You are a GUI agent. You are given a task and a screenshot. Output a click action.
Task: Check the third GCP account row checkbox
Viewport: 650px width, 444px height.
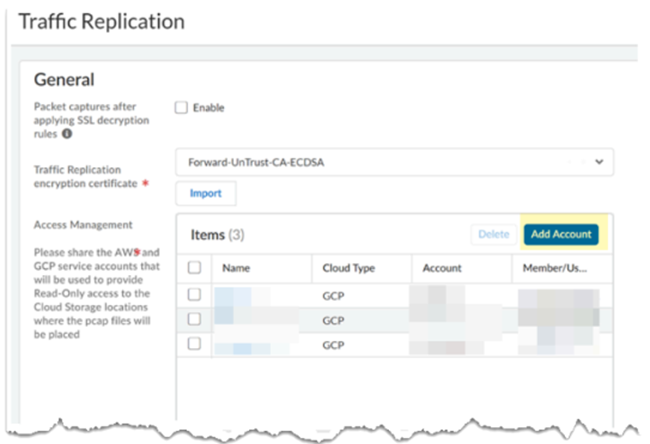pyautogui.click(x=195, y=344)
